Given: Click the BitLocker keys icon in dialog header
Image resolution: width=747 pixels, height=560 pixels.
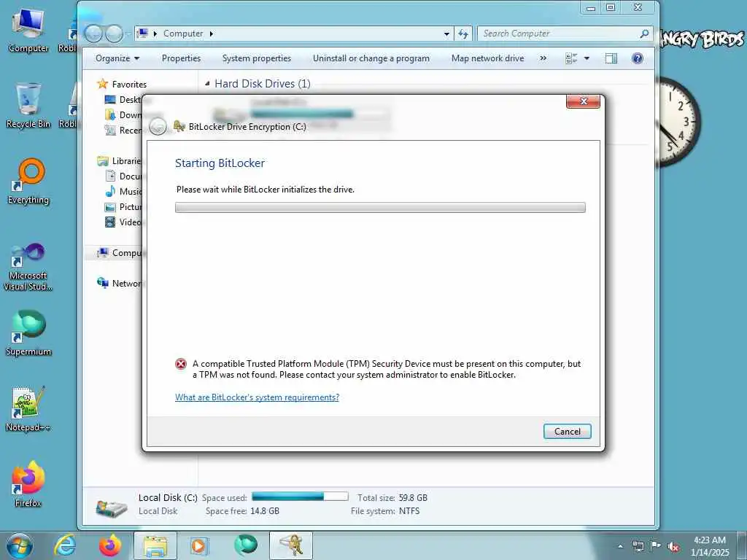Looking at the screenshot, I should tap(179, 126).
